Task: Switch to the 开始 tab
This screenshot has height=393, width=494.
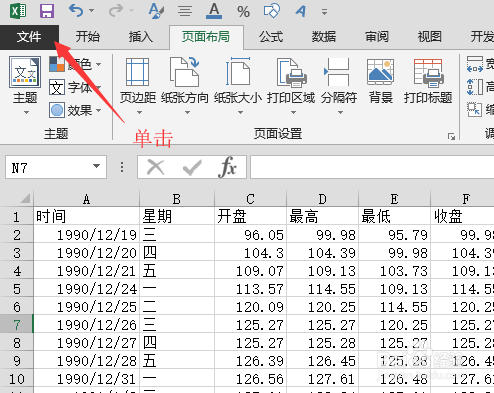Action: click(87, 37)
